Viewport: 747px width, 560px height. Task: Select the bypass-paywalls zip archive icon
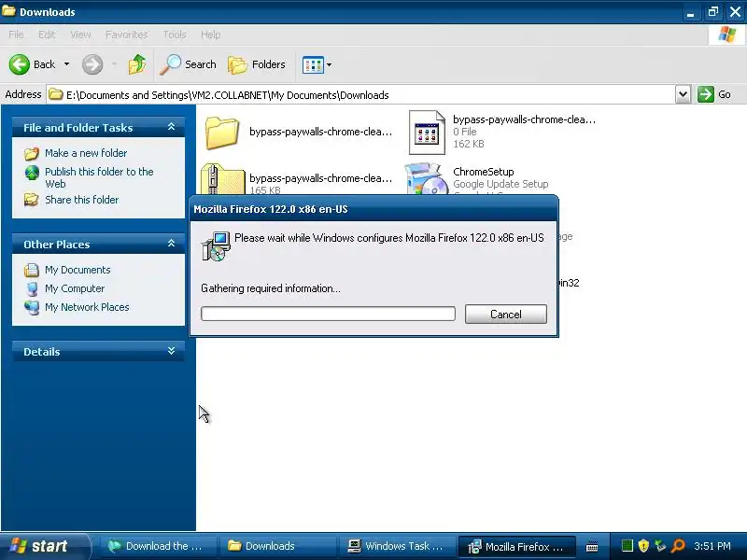(x=222, y=179)
